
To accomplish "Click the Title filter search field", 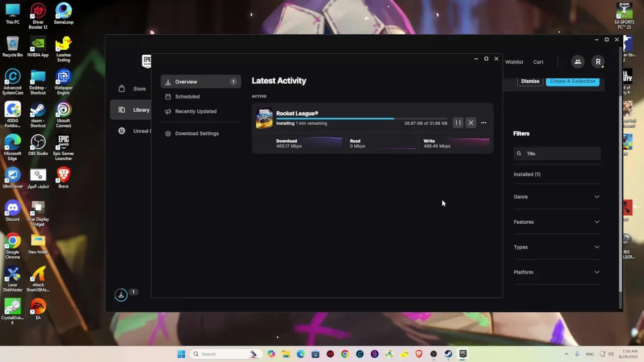I will tap(557, 153).
